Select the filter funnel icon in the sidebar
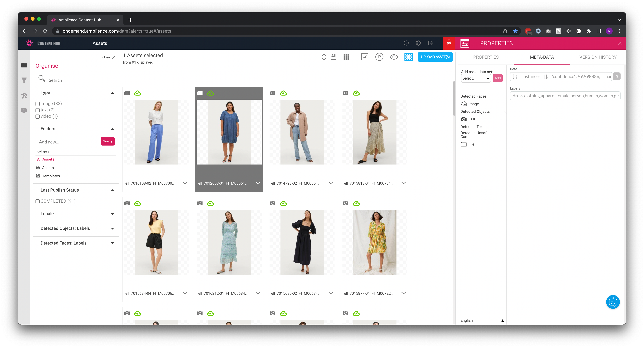Viewport: 644px width, 348px height. pyautogui.click(x=24, y=80)
